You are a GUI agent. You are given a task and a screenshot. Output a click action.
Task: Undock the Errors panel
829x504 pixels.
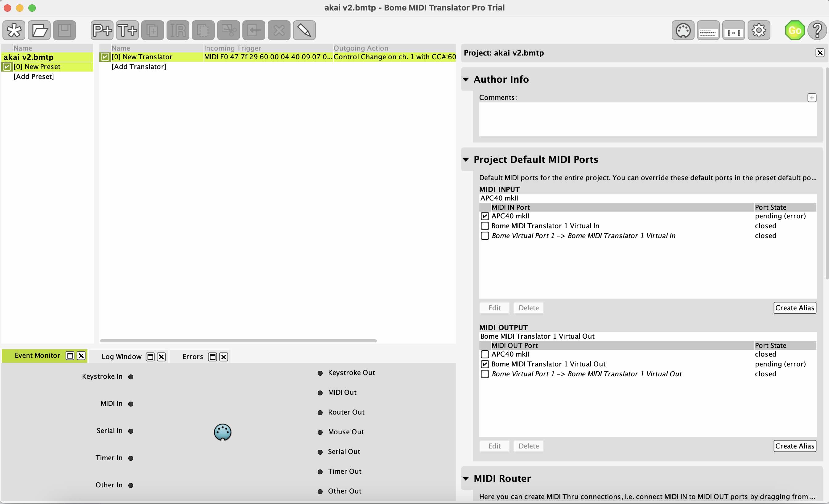(212, 357)
